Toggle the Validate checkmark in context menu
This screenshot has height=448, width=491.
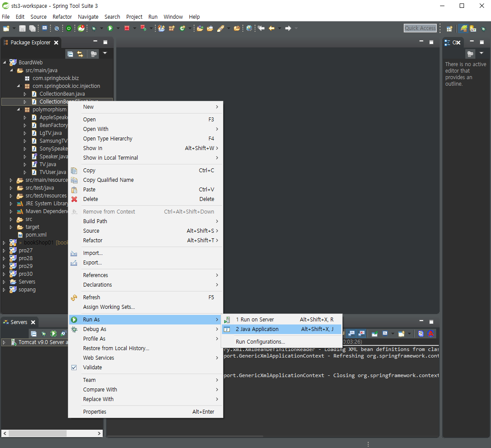[74, 367]
